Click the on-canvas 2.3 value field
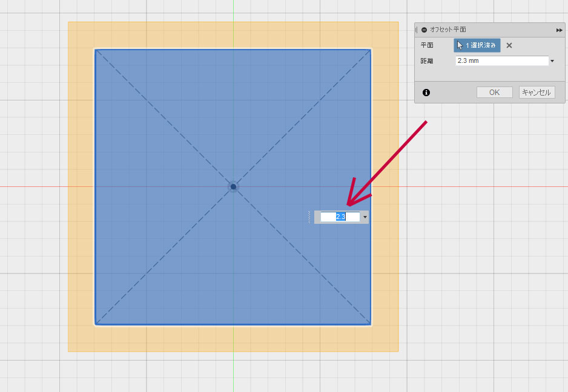 [x=340, y=217]
